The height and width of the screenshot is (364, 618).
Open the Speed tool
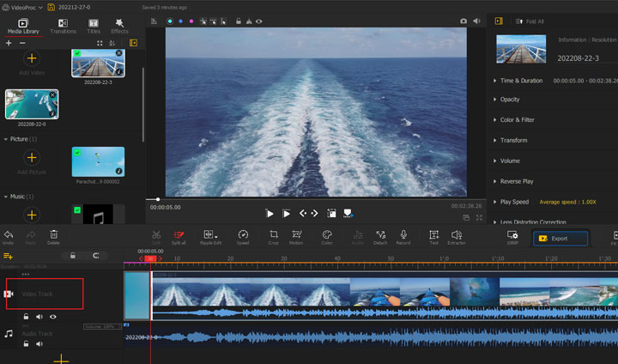pyautogui.click(x=243, y=236)
